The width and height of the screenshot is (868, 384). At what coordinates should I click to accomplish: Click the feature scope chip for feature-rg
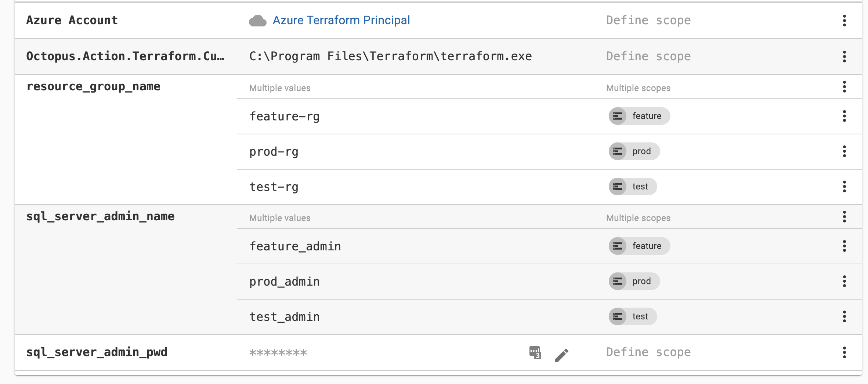click(639, 116)
